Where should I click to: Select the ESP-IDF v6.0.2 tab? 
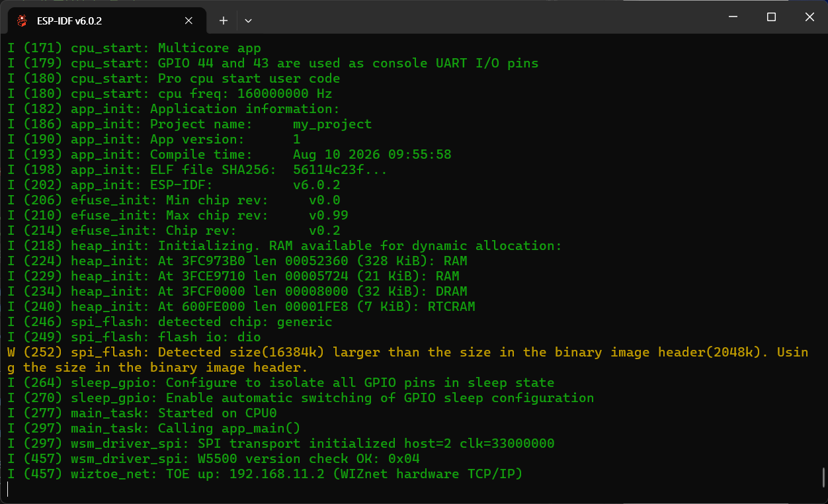pyautogui.click(x=106, y=21)
